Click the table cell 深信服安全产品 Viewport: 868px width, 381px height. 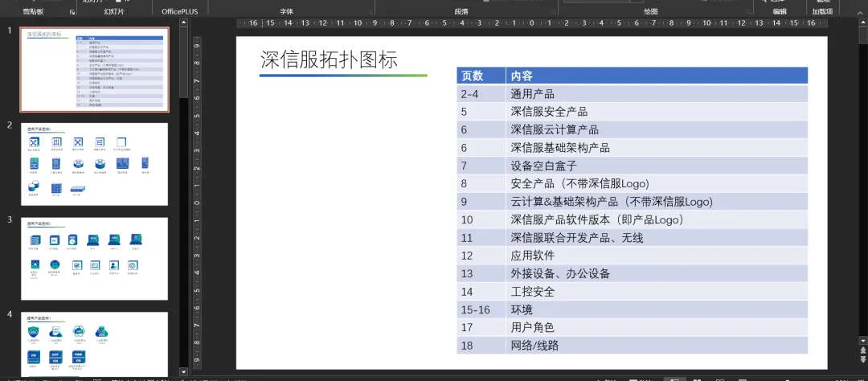coord(657,111)
